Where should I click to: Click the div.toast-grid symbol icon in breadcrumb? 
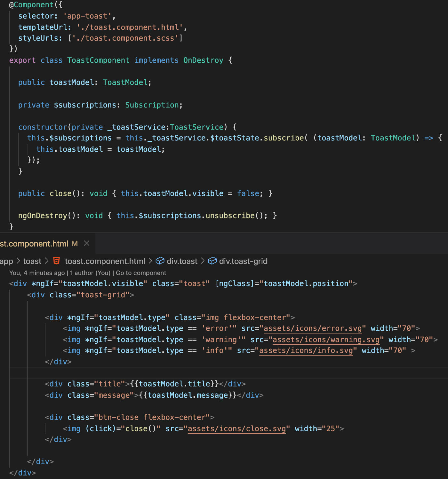point(212,261)
